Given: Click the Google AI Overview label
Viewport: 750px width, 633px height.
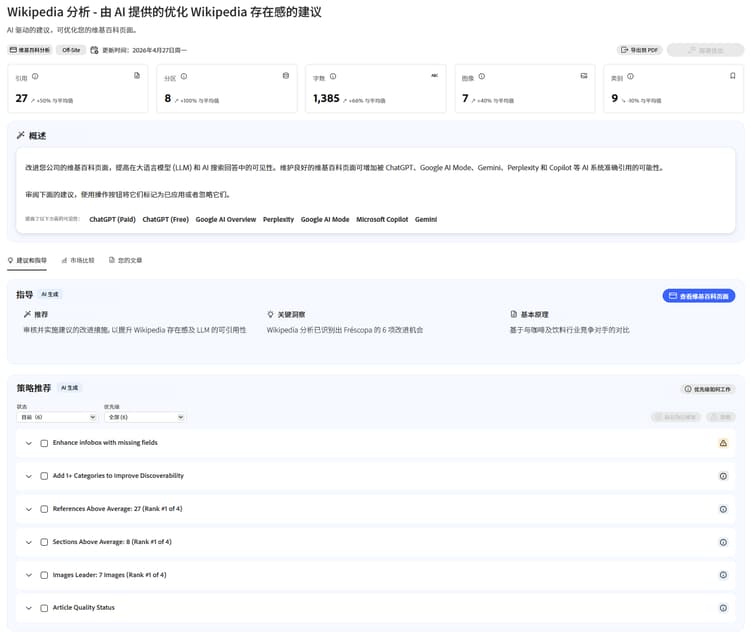Looking at the screenshot, I should point(226,219).
